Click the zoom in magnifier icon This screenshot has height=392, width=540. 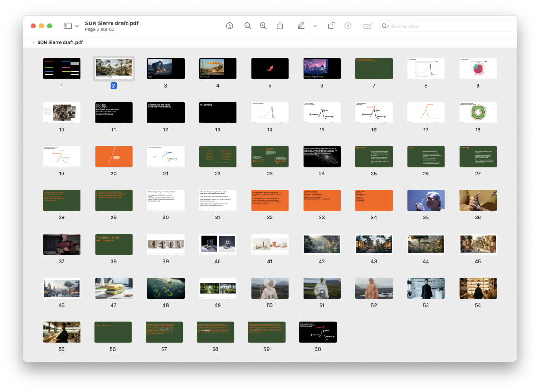coord(263,26)
